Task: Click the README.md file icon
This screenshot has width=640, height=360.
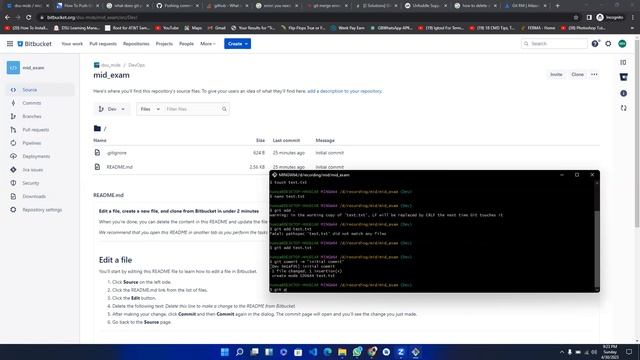Action: [97, 167]
